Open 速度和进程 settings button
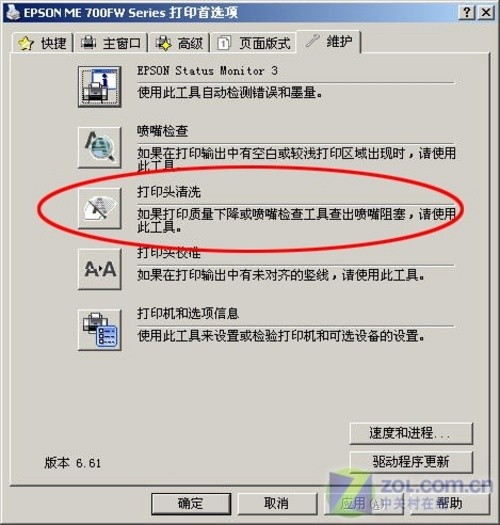500x525 pixels. pyautogui.click(x=411, y=434)
